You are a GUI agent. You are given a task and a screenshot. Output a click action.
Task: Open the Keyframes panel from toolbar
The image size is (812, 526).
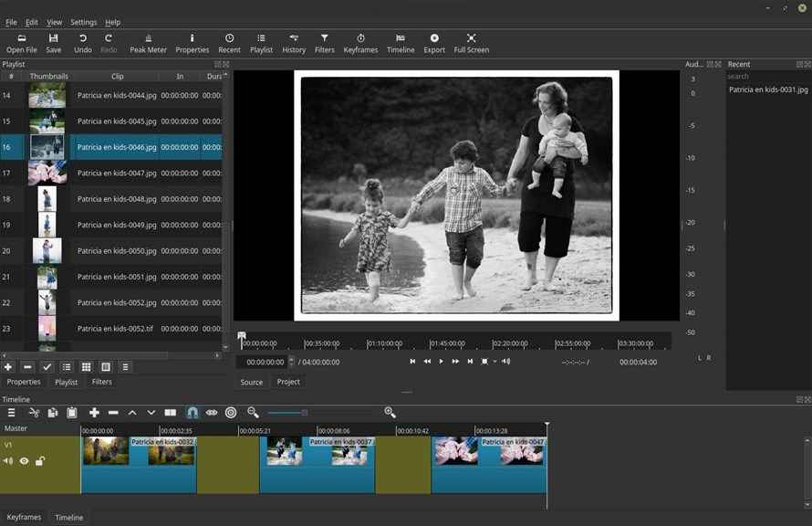360,43
